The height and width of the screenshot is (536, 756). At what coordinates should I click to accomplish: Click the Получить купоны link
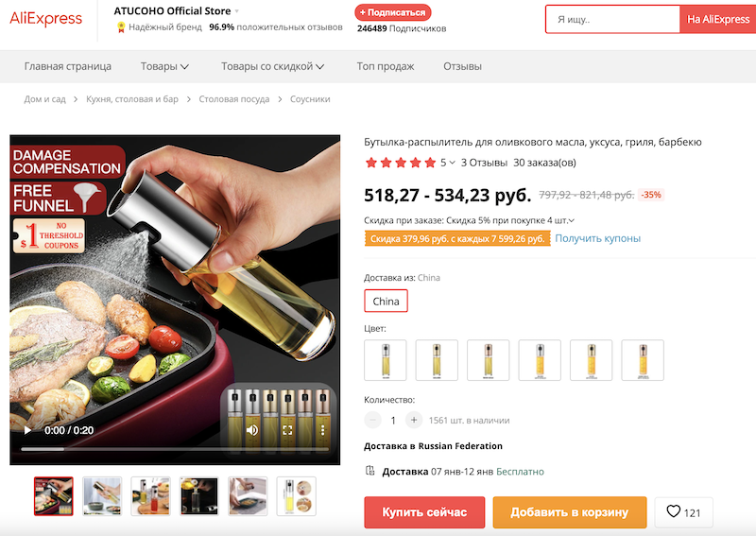pos(597,238)
